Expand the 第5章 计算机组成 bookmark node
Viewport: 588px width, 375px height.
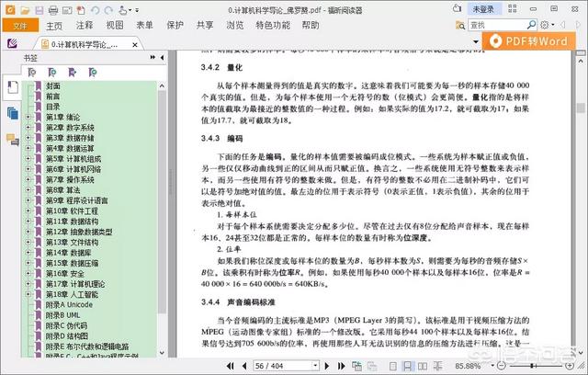point(28,159)
